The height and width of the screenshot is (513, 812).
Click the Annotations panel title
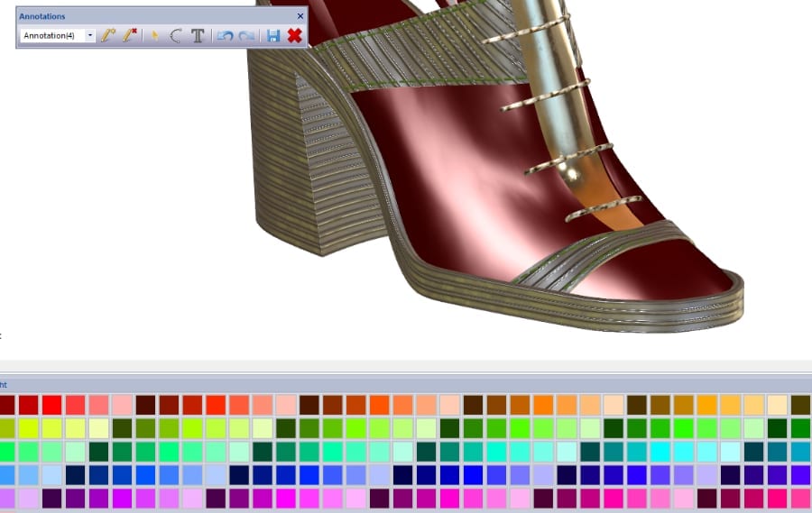tap(42, 16)
